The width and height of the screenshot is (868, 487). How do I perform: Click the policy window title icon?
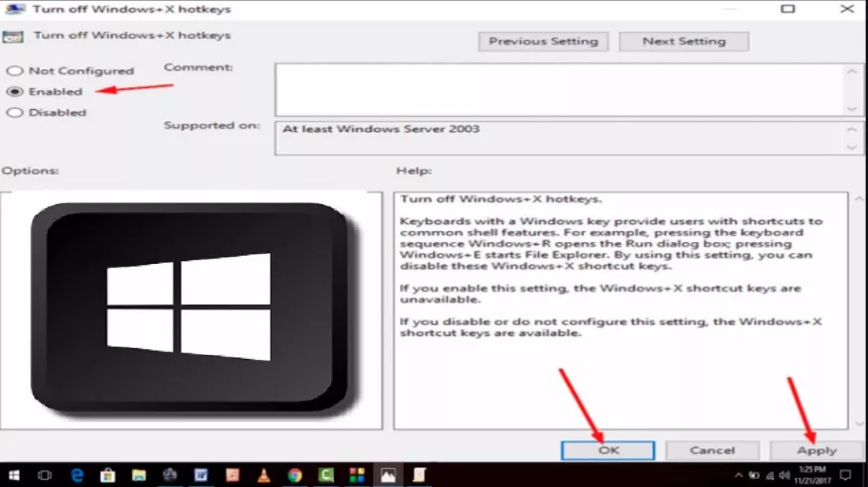coord(15,9)
